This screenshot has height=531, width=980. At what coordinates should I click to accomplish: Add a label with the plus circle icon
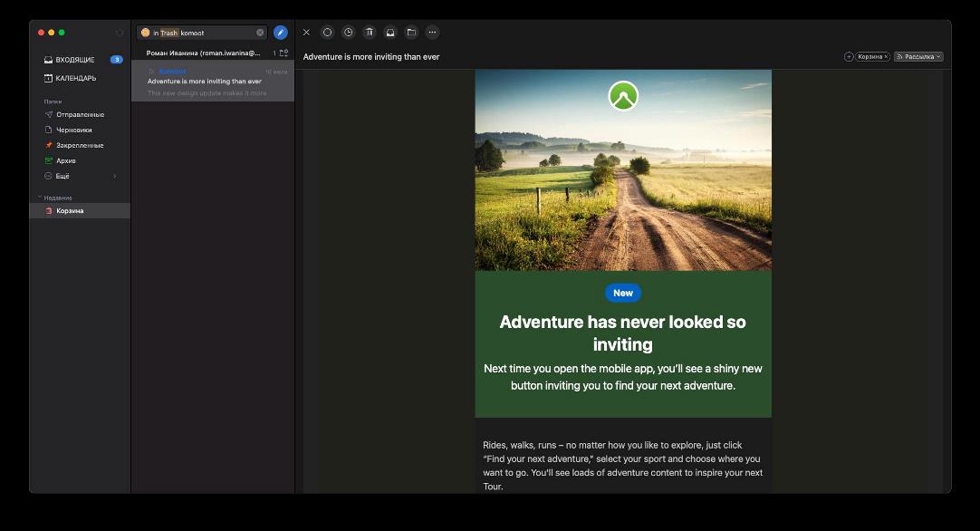coord(849,57)
